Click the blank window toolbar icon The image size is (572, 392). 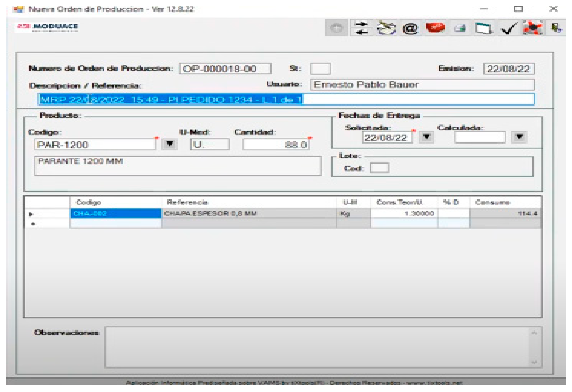point(484,28)
